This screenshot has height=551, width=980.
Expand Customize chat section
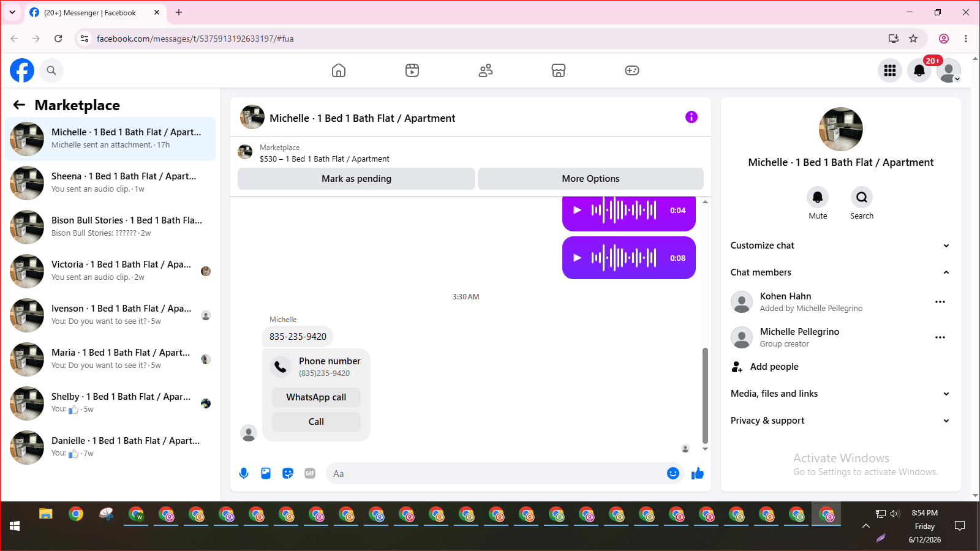[x=840, y=246]
